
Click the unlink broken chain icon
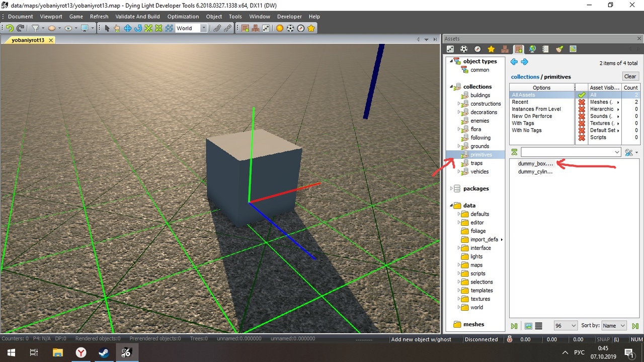[228, 28]
